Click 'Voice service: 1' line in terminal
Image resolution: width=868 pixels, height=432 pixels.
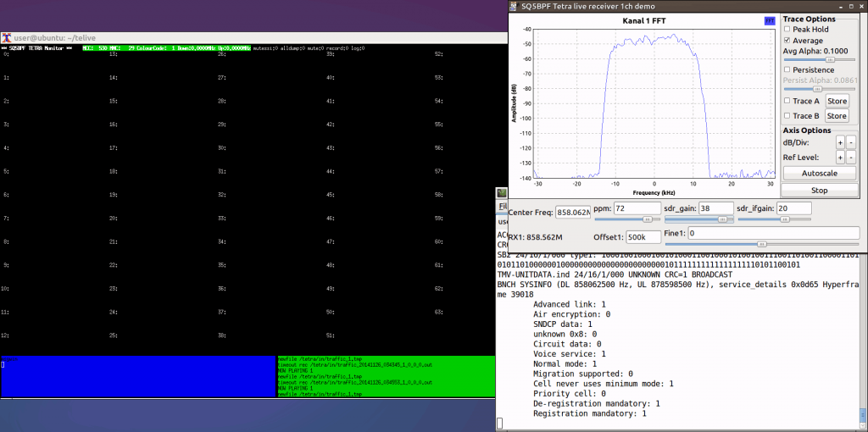[570, 354]
